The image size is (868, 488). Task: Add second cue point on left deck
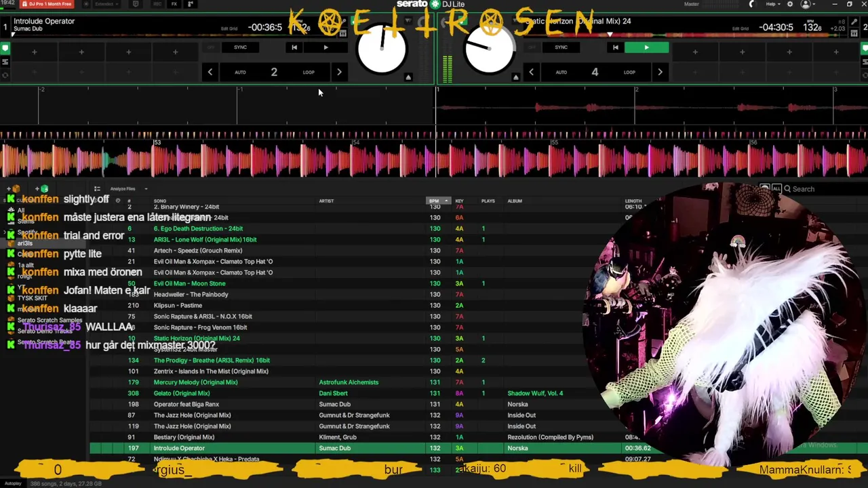click(81, 52)
